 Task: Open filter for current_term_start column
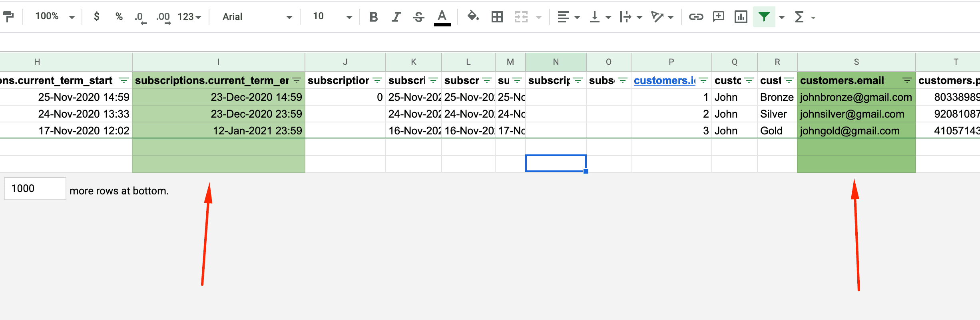tap(124, 80)
